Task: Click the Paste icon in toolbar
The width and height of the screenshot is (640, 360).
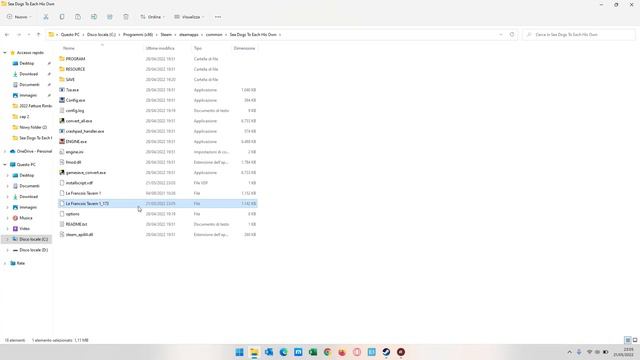Action: tap(78, 17)
